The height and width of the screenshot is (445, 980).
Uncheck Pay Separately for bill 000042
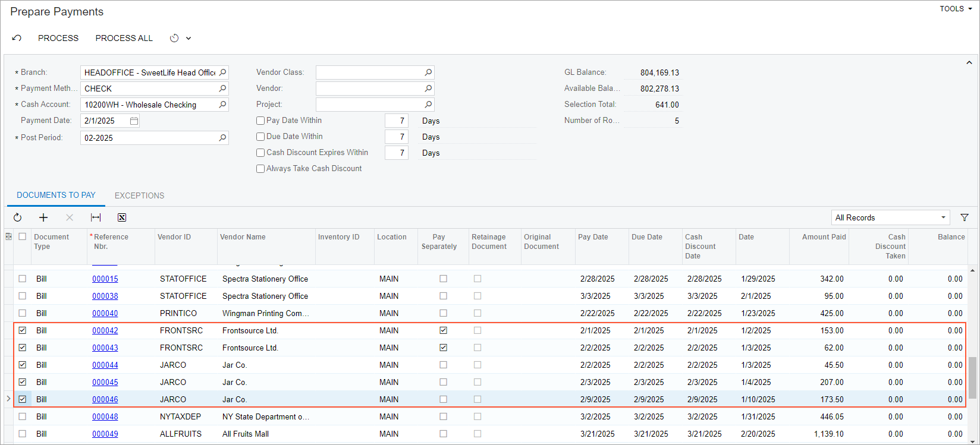443,330
